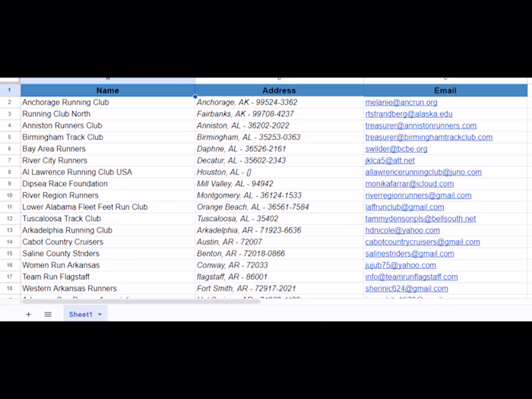Select address Fairbanks, AK - 99708-4237
This screenshot has width=532, height=399.
pyautogui.click(x=279, y=114)
